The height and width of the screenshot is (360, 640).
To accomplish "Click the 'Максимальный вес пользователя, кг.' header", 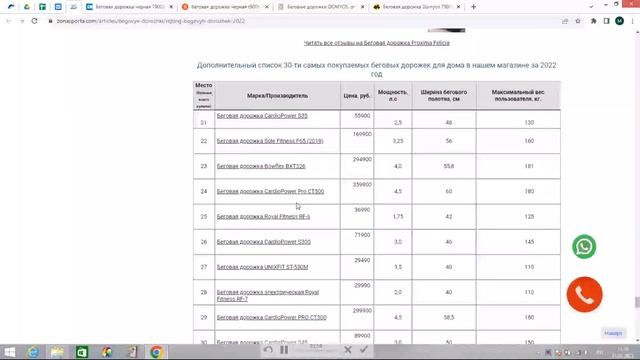I will (x=518, y=96).
